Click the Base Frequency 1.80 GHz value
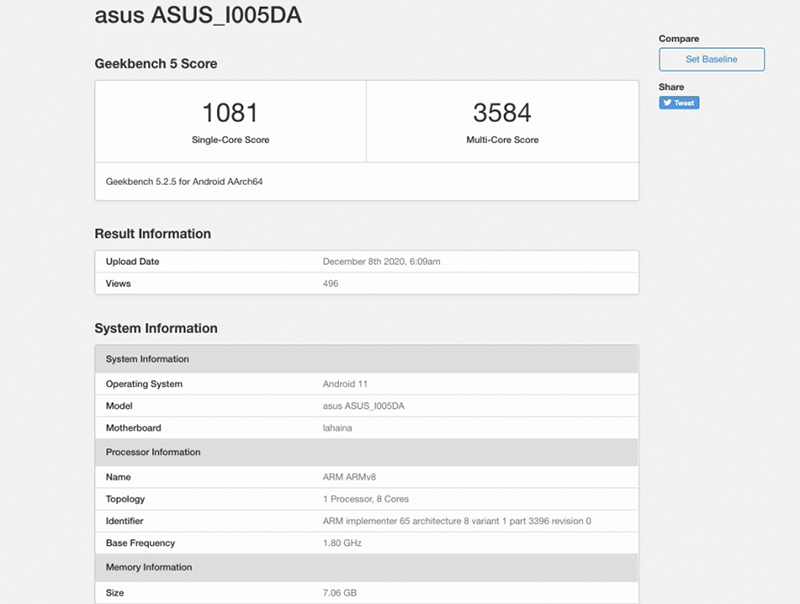The height and width of the screenshot is (604, 800). tap(342, 543)
